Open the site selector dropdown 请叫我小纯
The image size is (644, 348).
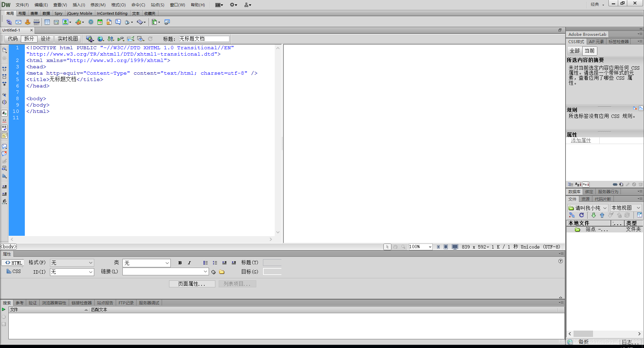605,208
